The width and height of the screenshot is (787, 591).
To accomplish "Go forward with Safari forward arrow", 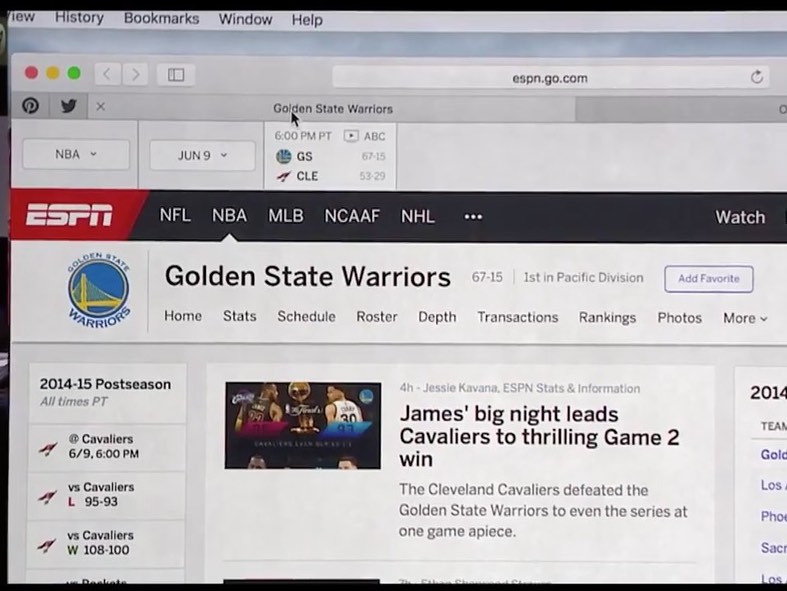I will pos(136,75).
